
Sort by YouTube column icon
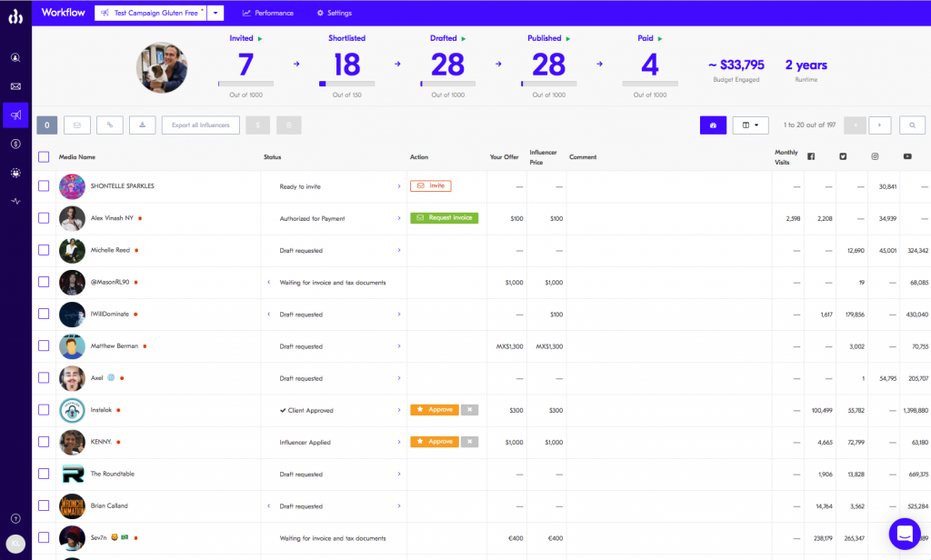click(907, 156)
